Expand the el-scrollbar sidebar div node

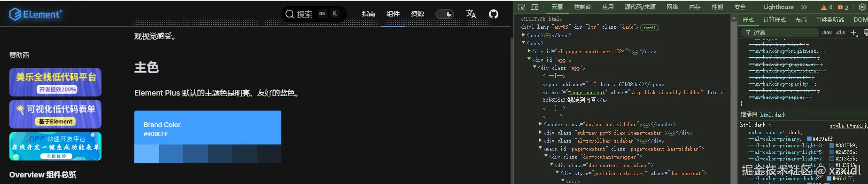[540, 140]
